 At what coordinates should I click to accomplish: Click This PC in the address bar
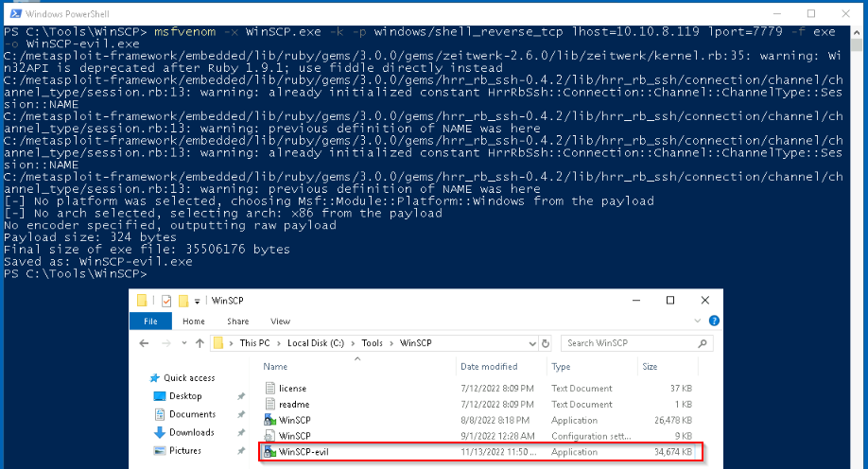(254, 343)
